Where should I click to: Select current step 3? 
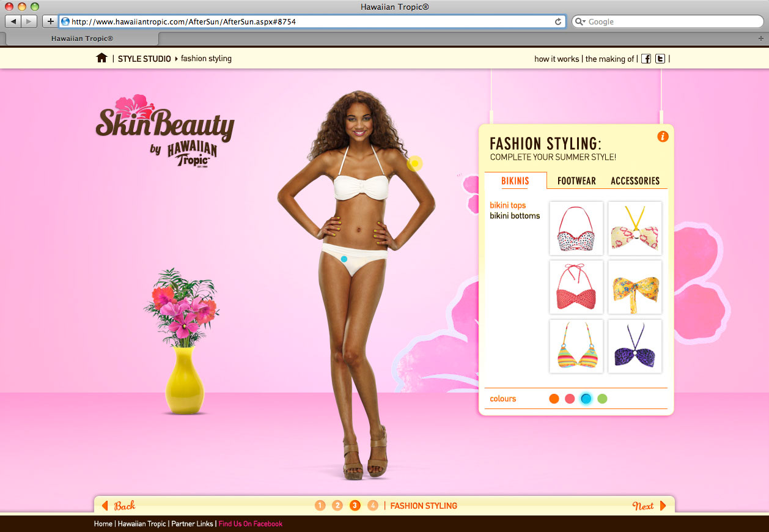coord(355,505)
